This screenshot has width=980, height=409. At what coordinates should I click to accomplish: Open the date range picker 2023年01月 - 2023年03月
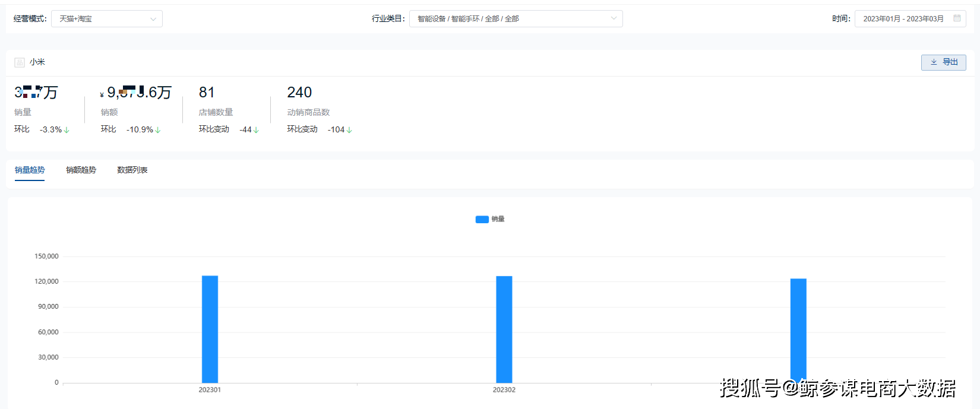point(910,19)
